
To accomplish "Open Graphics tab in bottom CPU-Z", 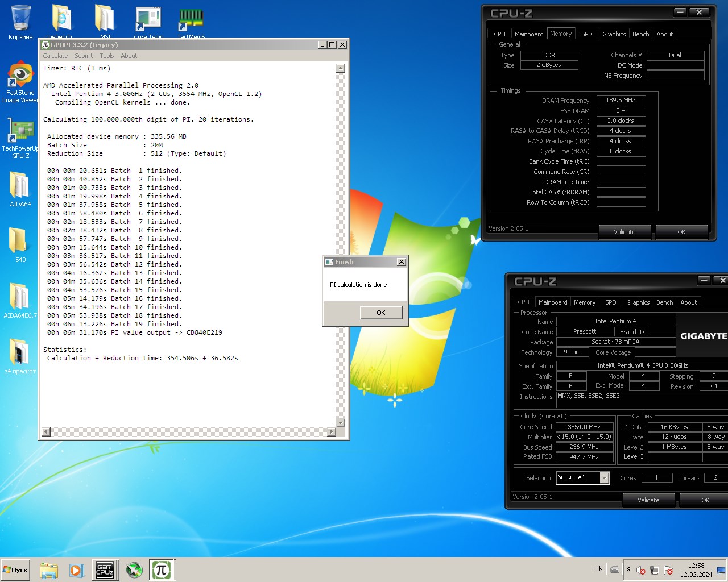I will [x=638, y=302].
